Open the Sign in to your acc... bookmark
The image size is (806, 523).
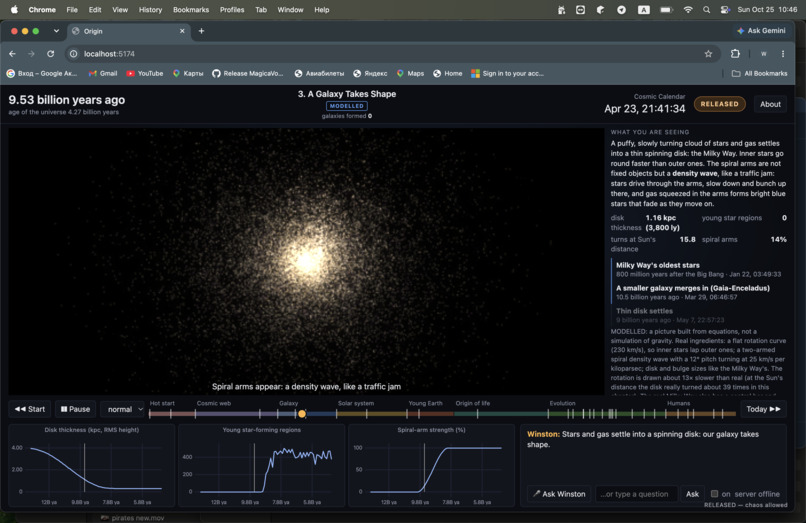(x=507, y=74)
